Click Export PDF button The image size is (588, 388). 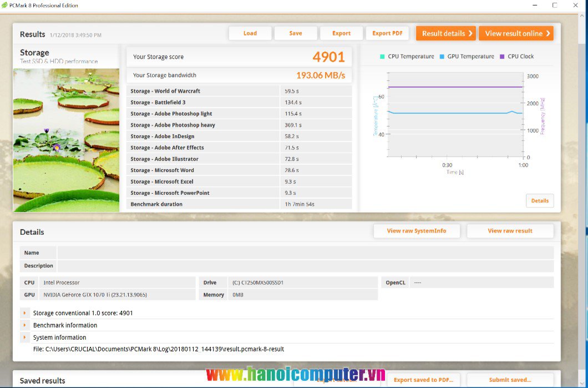coord(387,33)
